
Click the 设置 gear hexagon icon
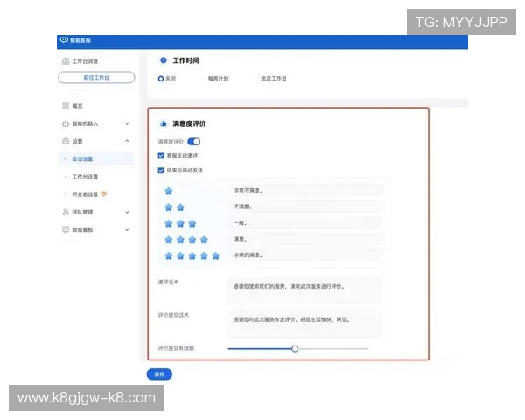[66, 141]
